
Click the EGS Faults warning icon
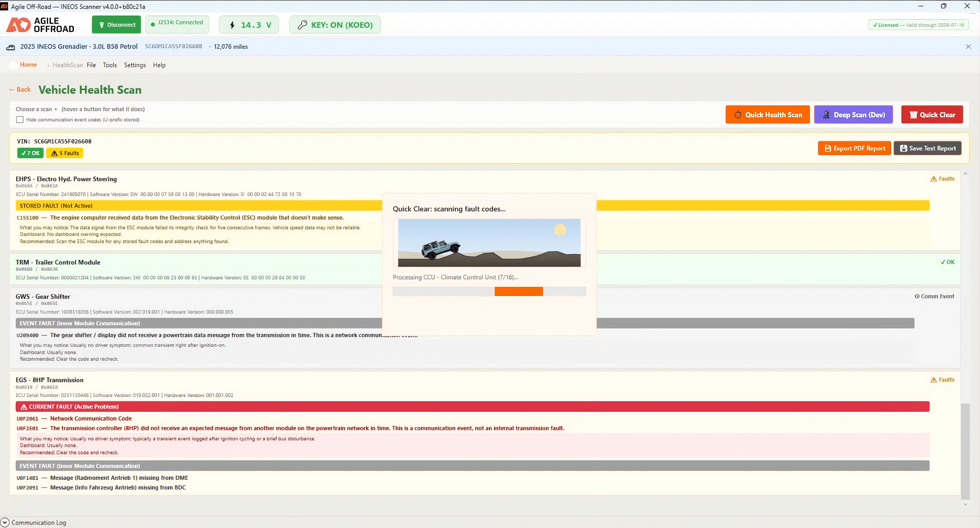pos(934,380)
